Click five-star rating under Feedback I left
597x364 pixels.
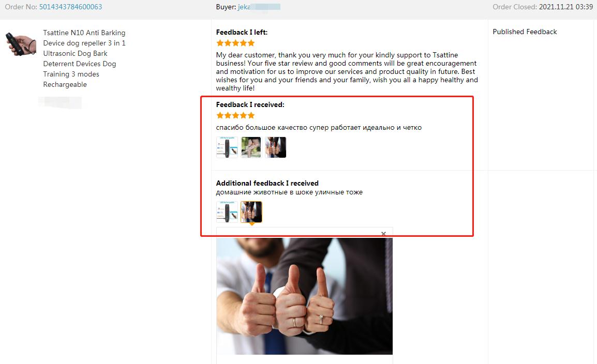pos(235,43)
